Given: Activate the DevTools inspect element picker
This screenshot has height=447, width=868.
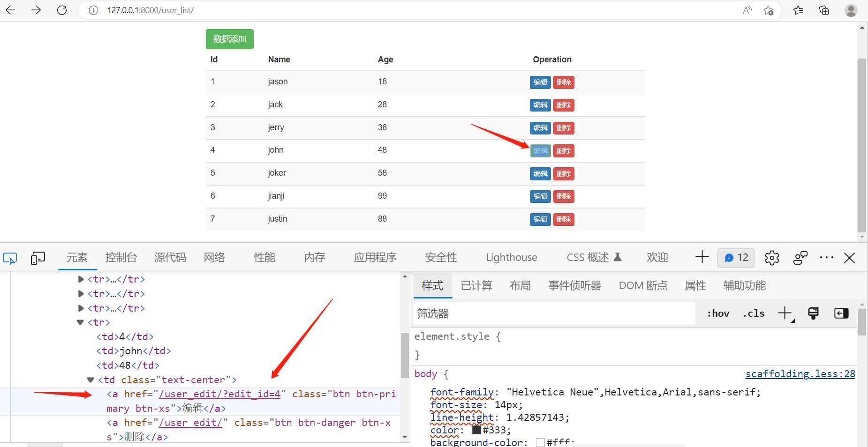Looking at the screenshot, I should (10, 258).
